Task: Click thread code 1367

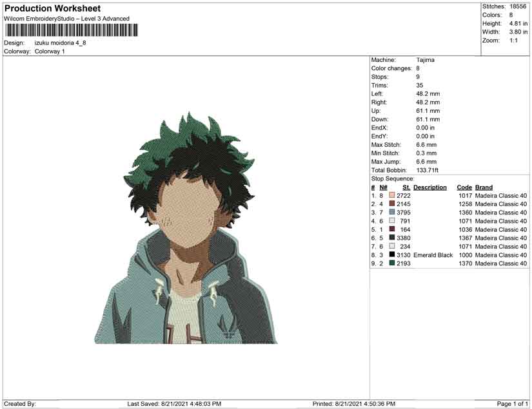Action: (x=465, y=238)
